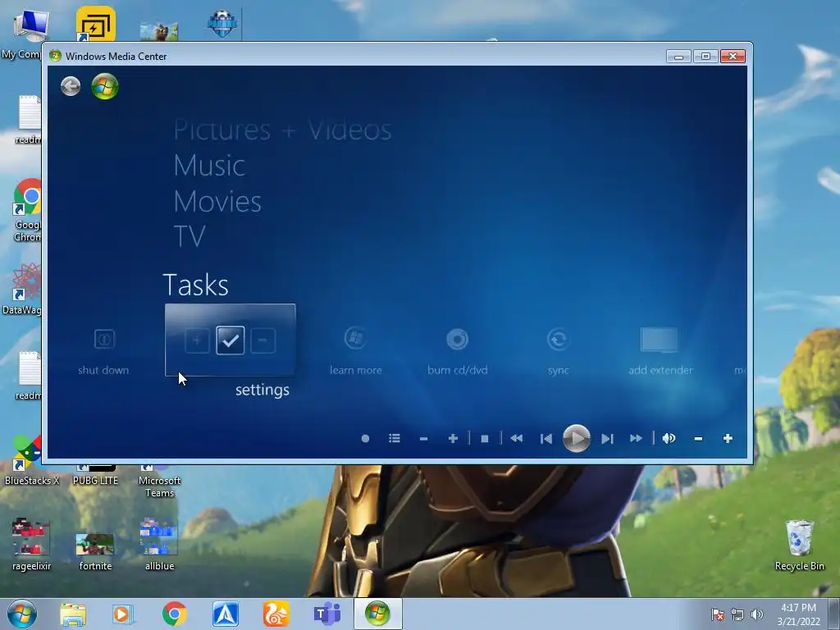Image resolution: width=840 pixels, height=630 pixels.
Task: Select the fortnite desktop icon
Action: click(95, 552)
